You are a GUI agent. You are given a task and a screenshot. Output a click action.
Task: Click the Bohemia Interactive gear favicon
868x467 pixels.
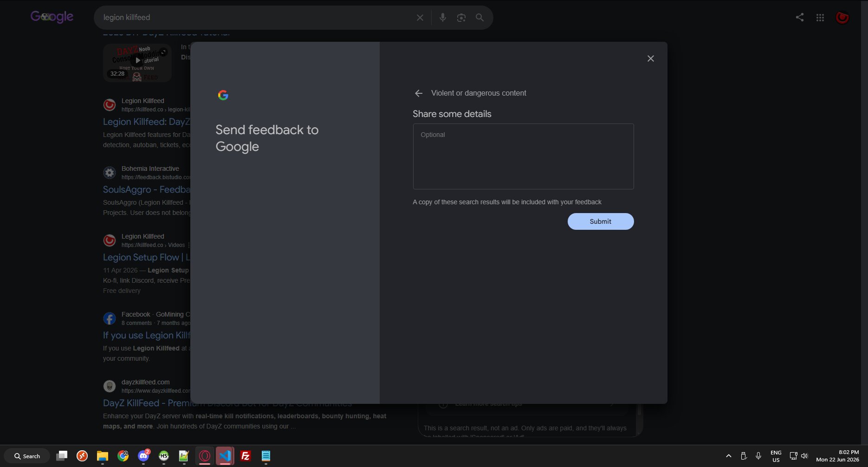tap(110, 173)
